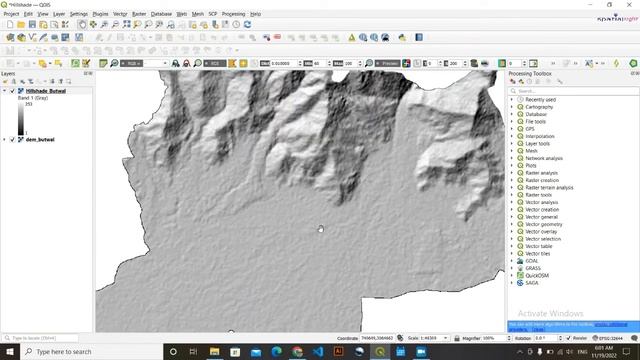
Task: Collapse the Hillshade_Butwal layer tree
Action: pos(4,91)
